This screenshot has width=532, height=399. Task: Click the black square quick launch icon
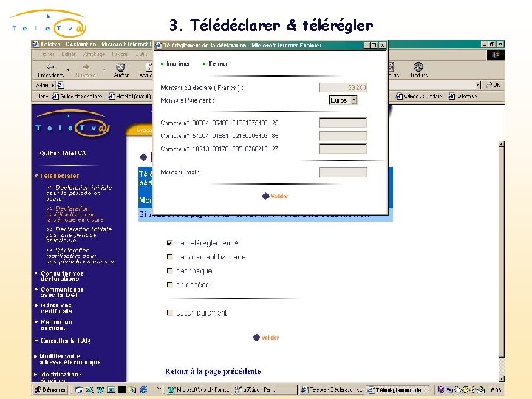pos(121,390)
